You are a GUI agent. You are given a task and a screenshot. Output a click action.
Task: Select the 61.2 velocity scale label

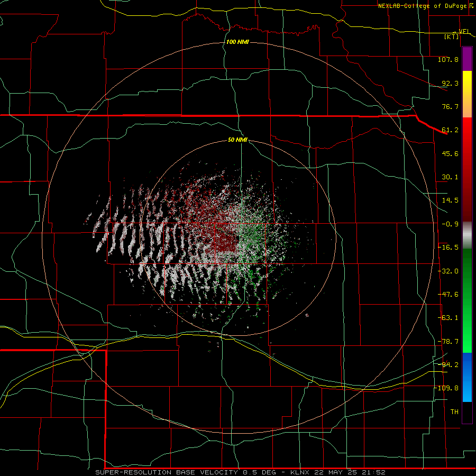click(450, 130)
